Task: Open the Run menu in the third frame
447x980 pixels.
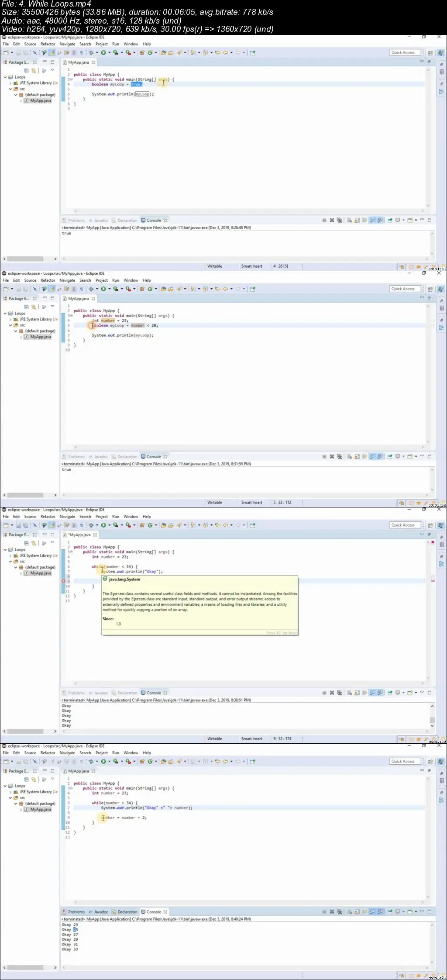Action: [x=116, y=517]
